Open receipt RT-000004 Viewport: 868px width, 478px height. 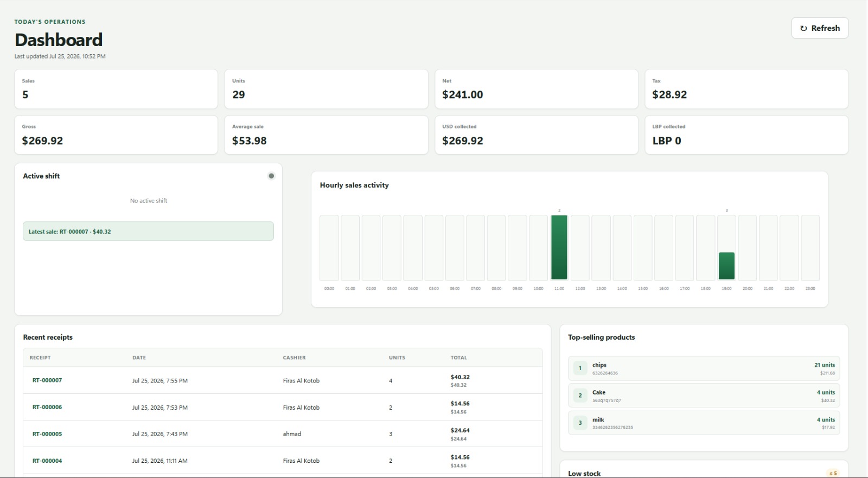tap(47, 461)
